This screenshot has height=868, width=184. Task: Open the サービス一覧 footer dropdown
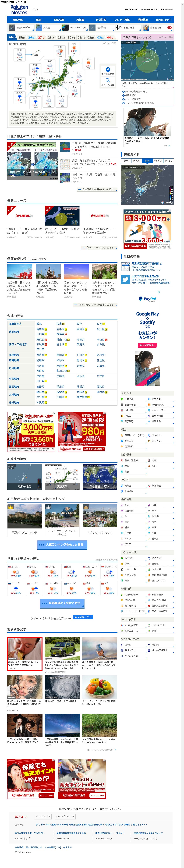43,816
